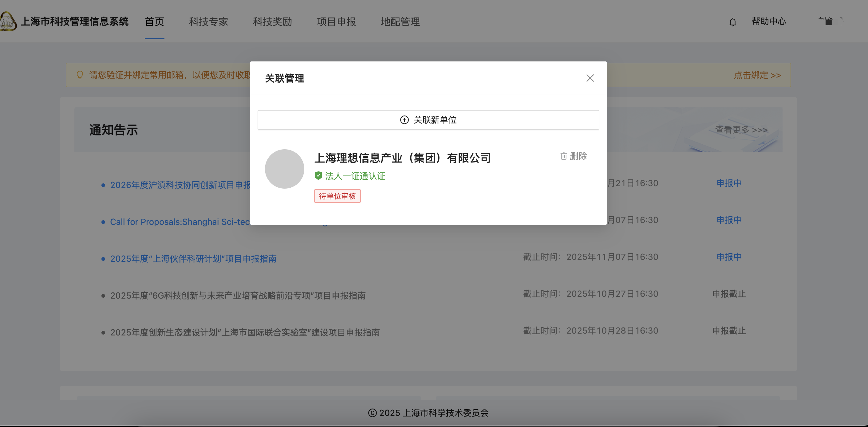Click the green verified shield icon
868x427 pixels.
click(318, 176)
